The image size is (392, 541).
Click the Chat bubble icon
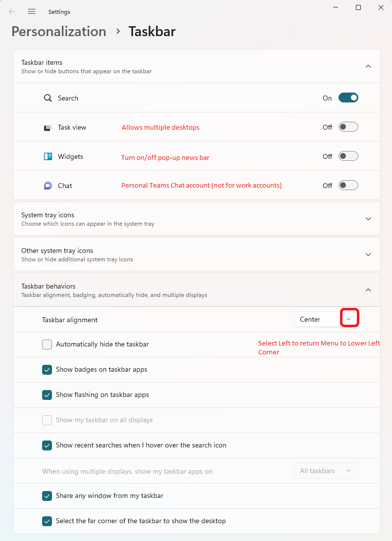[47, 185]
